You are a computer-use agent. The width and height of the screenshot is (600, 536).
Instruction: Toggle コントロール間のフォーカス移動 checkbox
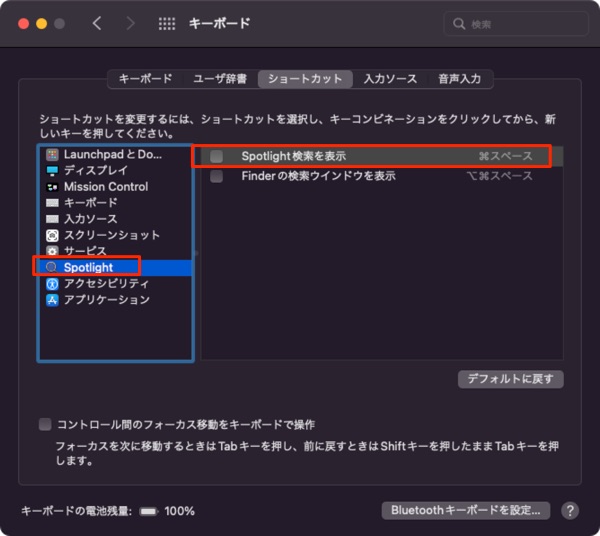pyautogui.click(x=45, y=424)
